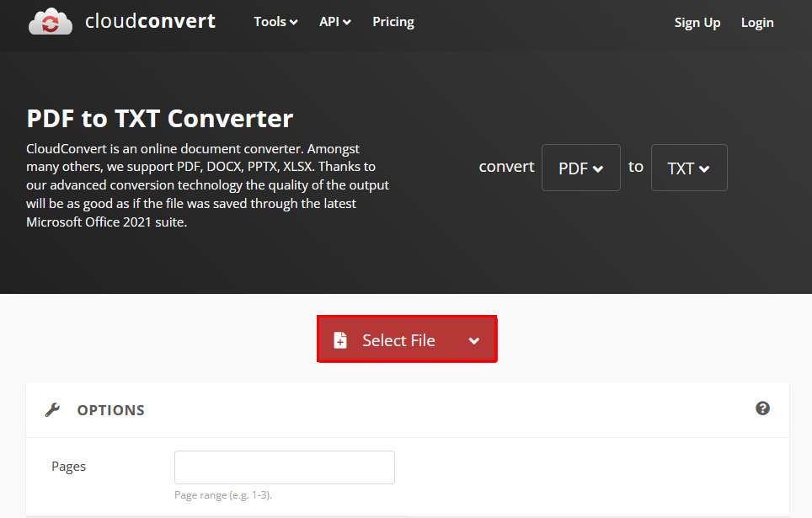This screenshot has width=812, height=518.
Task: Open the PDF source format dropdown
Action: click(x=581, y=168)
